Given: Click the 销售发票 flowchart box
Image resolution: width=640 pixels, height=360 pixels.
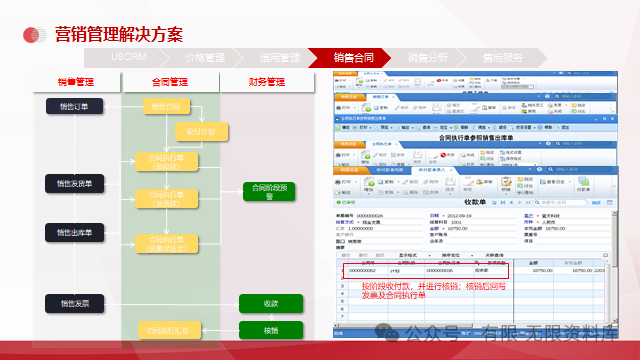Looking at the screenshot, I should coord(75,304).
